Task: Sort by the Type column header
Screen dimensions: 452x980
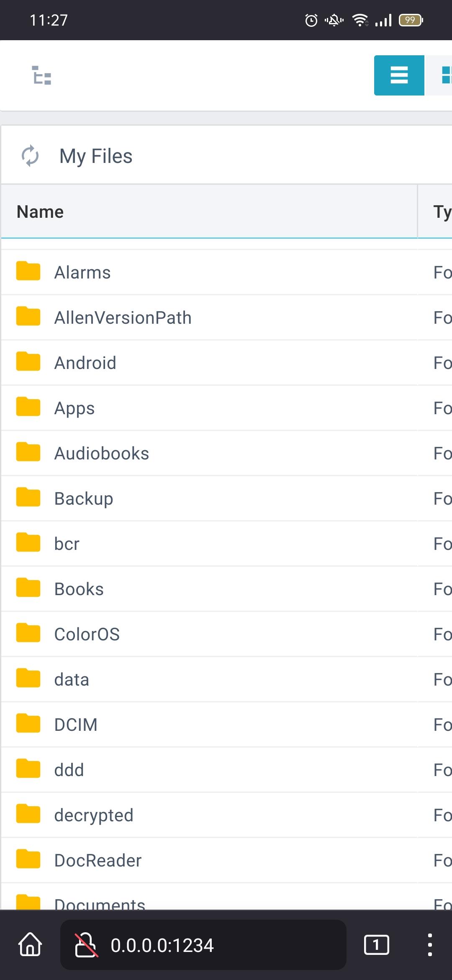Action: (x=441, y=212)
